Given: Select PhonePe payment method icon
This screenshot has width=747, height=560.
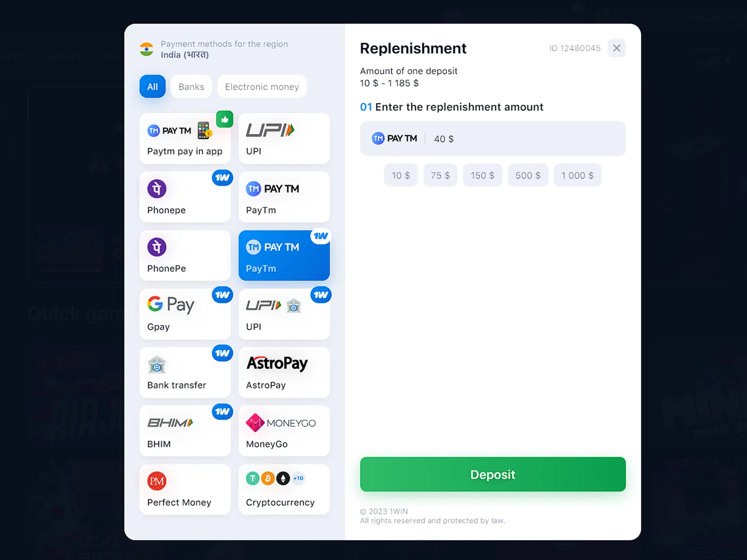Looking at the screenshot, I should pos(157,247).
